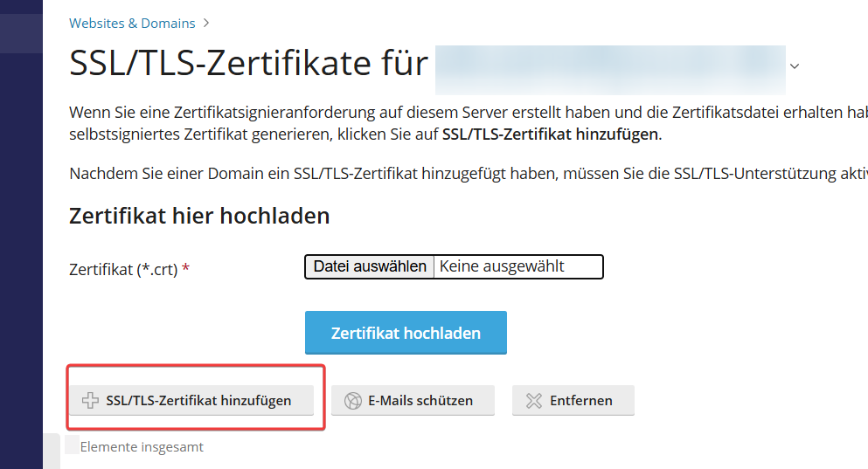868x469 pixels.
Task: Click the globe icon on E-Mails schützen
Action: 352,400
